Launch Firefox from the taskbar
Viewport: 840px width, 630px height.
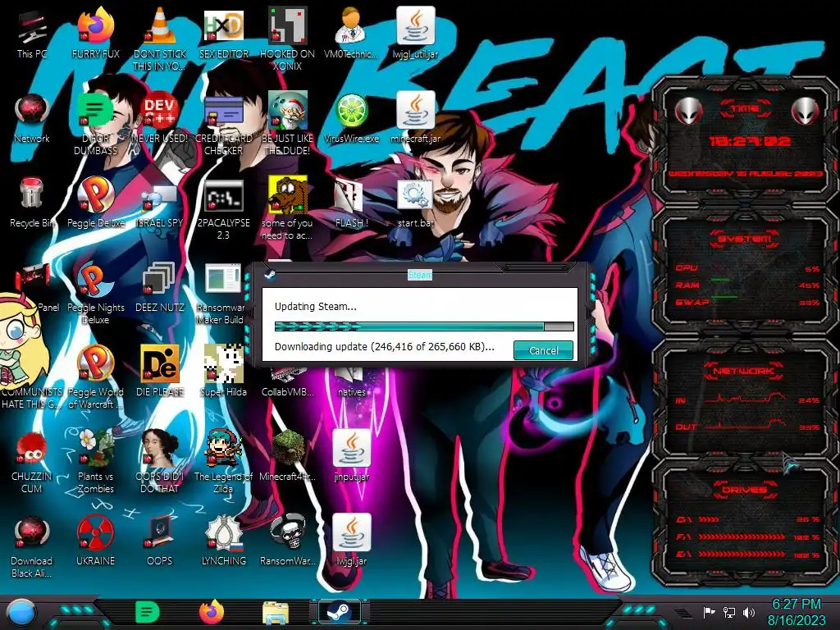tap(212, 612)
